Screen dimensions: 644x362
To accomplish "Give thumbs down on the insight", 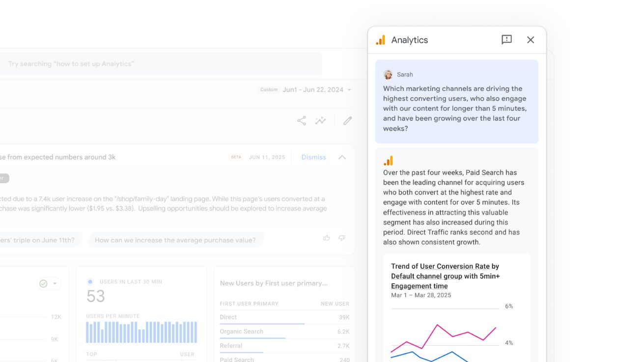I will pos(342,238).
